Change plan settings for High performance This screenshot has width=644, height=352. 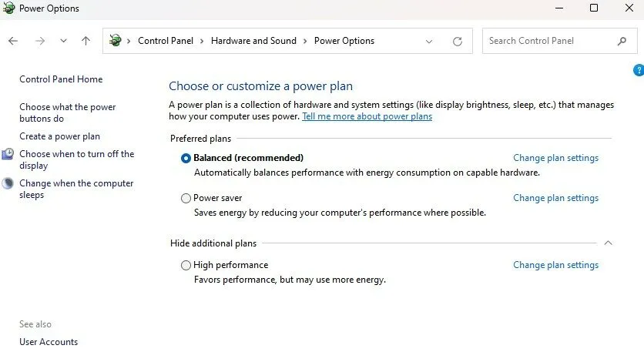555,265
